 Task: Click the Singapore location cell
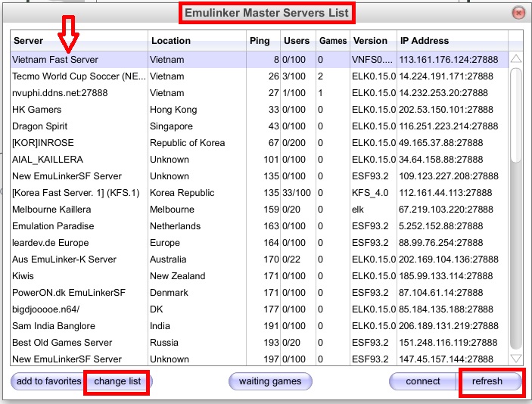(x=171, y=126)
